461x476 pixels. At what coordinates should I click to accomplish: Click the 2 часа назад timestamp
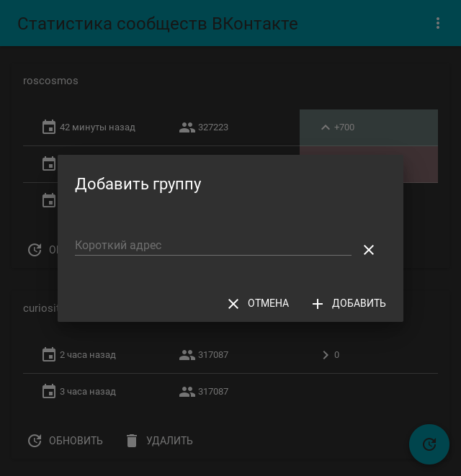[x=88, y=355]
